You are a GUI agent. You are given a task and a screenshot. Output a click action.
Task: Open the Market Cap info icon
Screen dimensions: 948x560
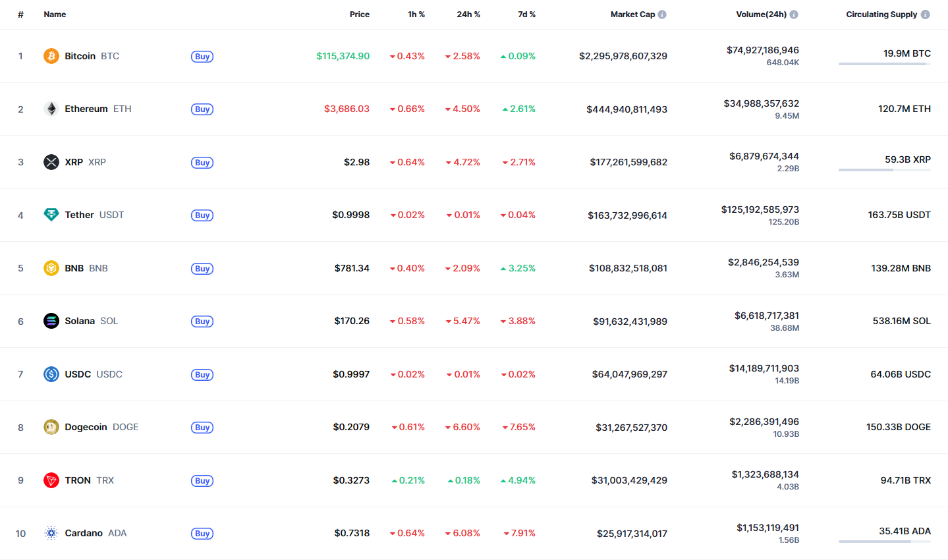662,14
